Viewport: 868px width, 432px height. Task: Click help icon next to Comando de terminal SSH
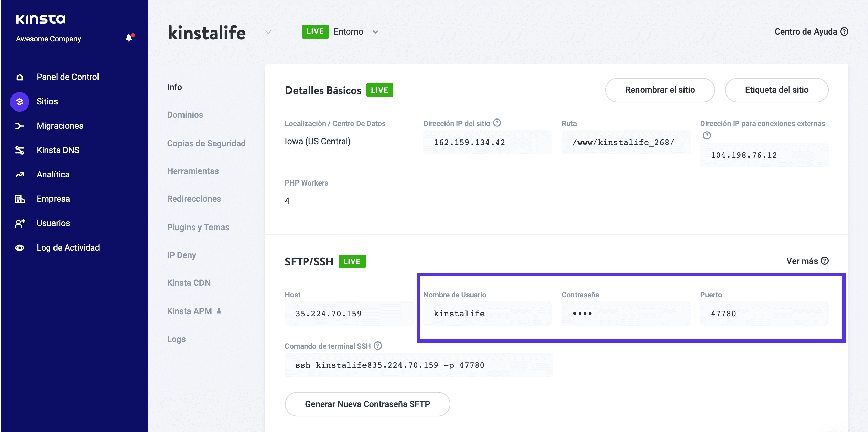click(377, 346)
